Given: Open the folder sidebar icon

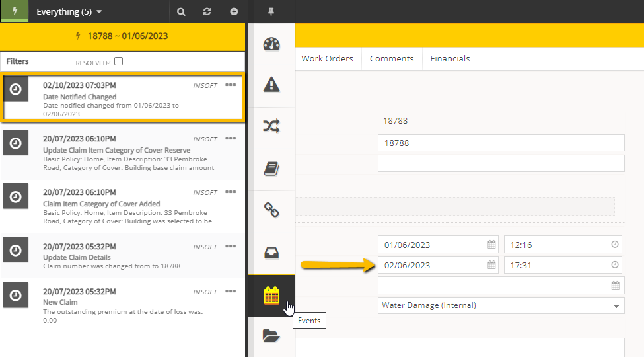Looking at the screenshot, I should 271,336.
